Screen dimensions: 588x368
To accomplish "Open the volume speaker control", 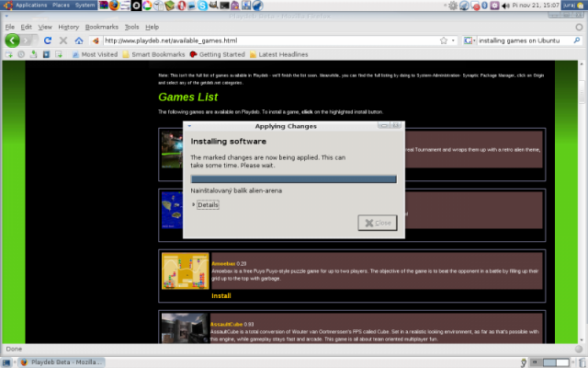I will point(506,6).
